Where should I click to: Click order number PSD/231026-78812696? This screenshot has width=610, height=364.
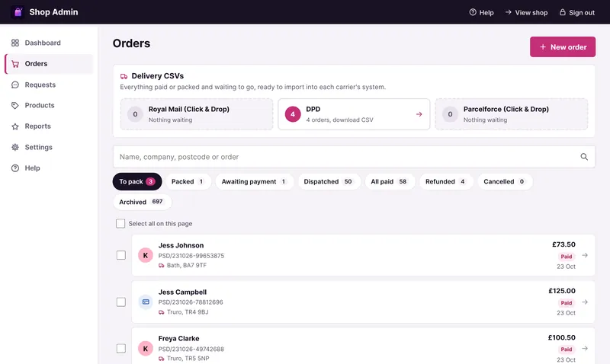click(x=191, y=302)
